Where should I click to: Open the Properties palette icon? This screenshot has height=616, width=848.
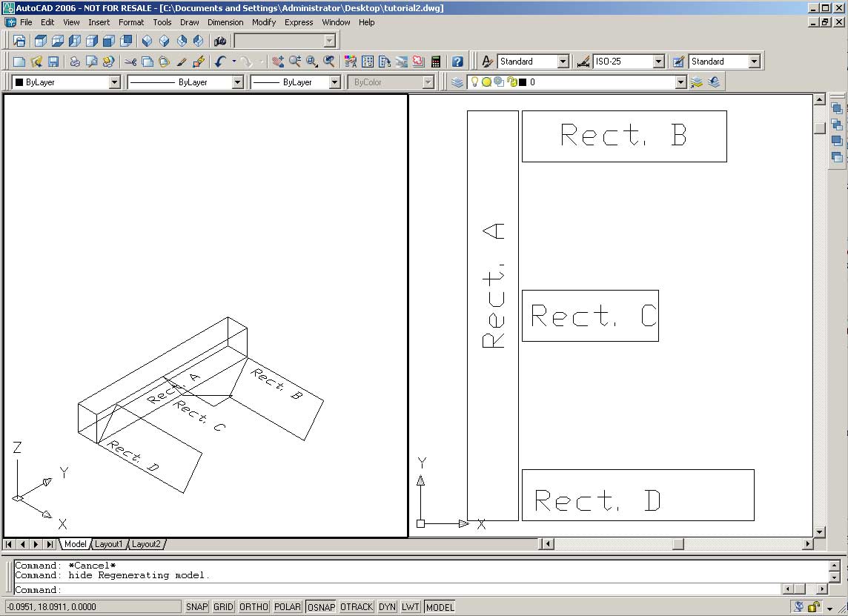pyautogui.click(x=351, y=62)
